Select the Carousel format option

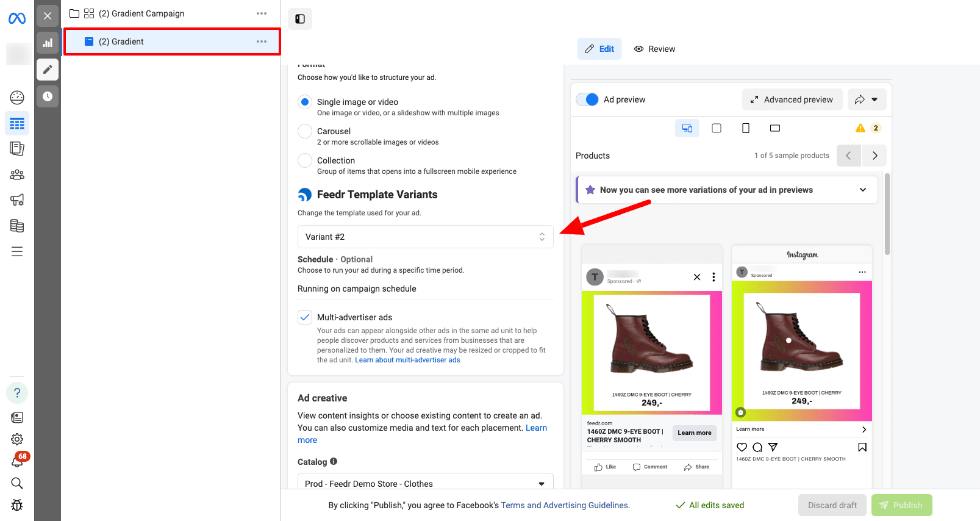click(x=305, y=131)
